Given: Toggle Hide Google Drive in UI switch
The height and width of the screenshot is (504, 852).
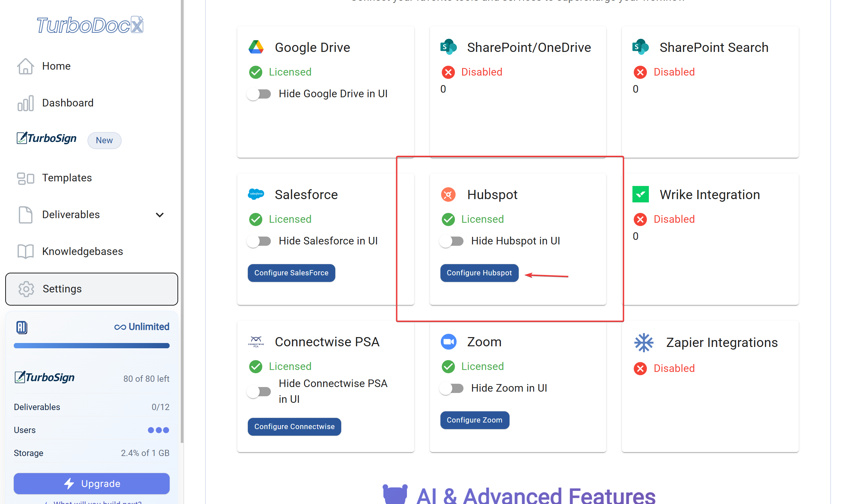Looking at the screenshot, I should 259,94.
